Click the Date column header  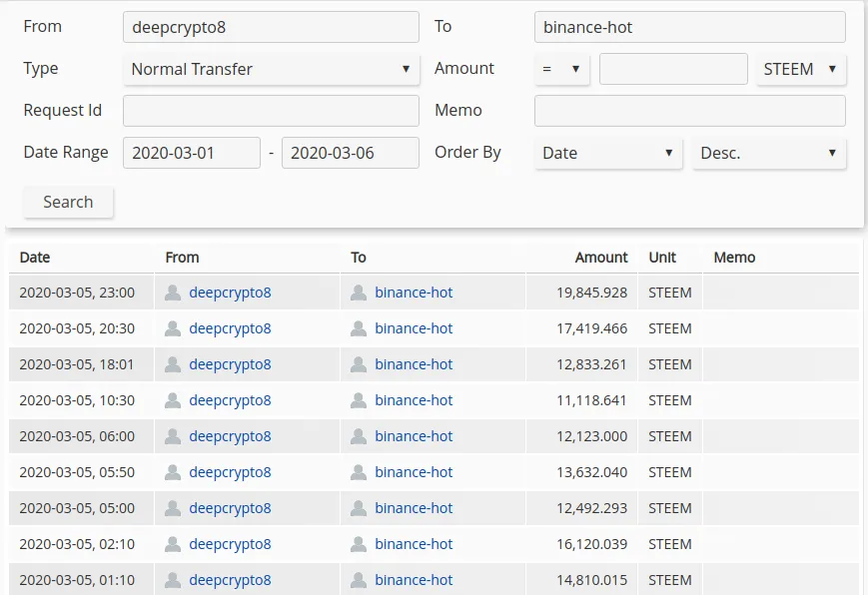(x=35, y=258)
